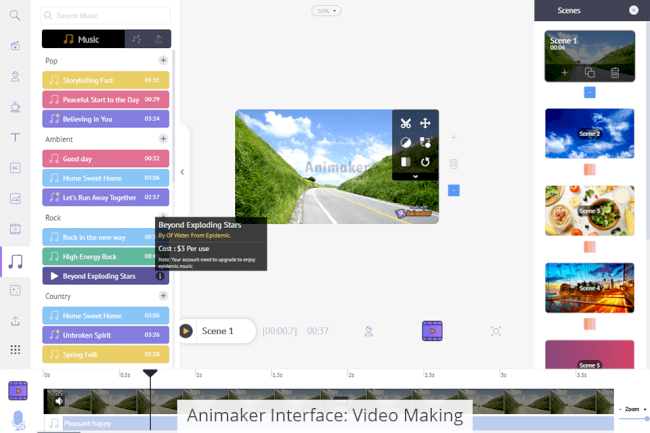The height and width of the screenshot is (433, 650).
Task: Select the Text tool in sidebar
Action: coord(15,137)
